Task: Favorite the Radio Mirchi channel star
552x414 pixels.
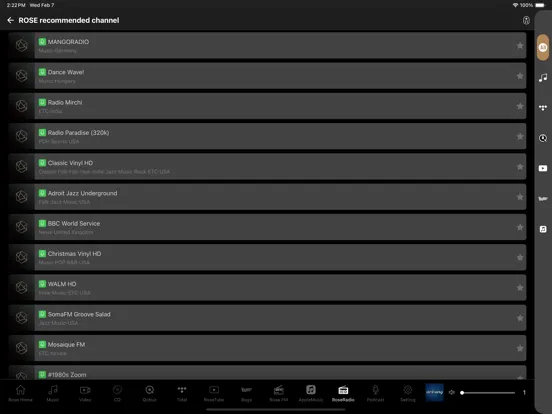Action: pyautogui.click(x=520, y=106)
